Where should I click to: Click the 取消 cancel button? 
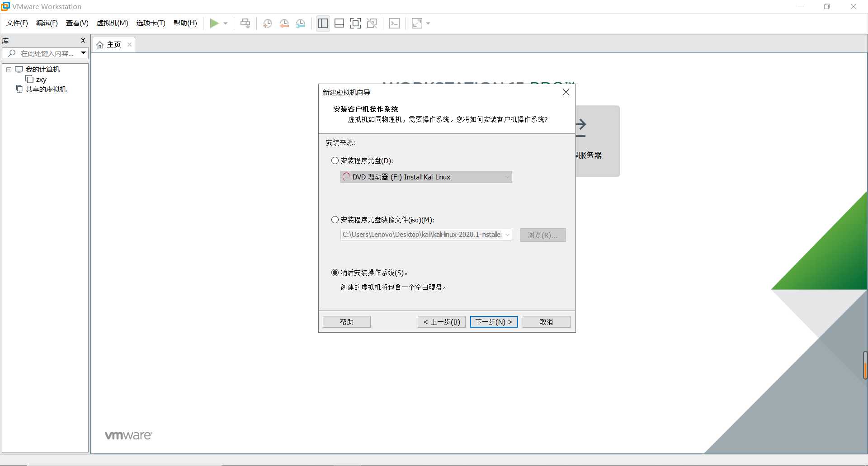point(547,322)
